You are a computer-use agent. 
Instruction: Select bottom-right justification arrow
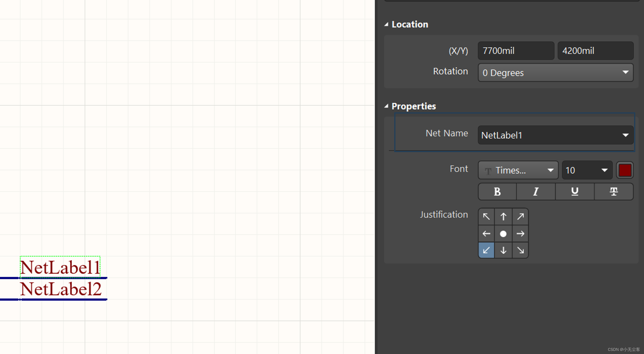(520, 250)
